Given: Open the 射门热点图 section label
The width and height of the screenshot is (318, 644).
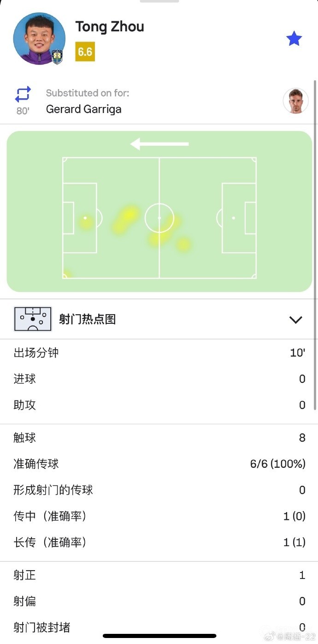Looking at the screenshot, I should tap(87, 319).
